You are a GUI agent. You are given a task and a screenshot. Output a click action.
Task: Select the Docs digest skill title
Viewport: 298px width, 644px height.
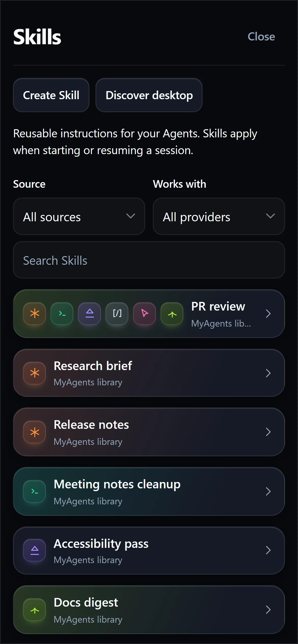coord(86,603)
